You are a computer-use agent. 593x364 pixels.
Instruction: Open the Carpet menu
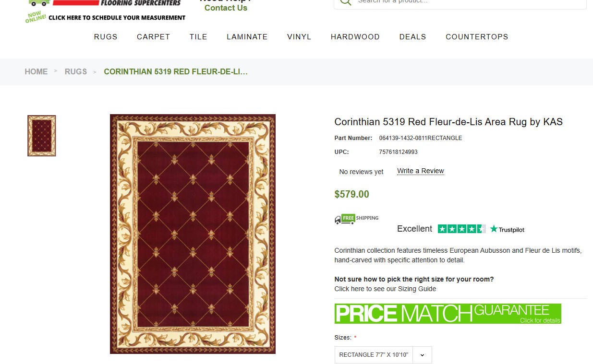[x=153, y=37]
